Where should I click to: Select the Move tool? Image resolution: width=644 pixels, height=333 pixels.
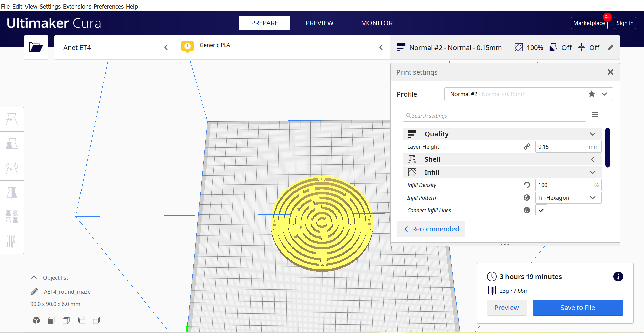coord(12,119)
